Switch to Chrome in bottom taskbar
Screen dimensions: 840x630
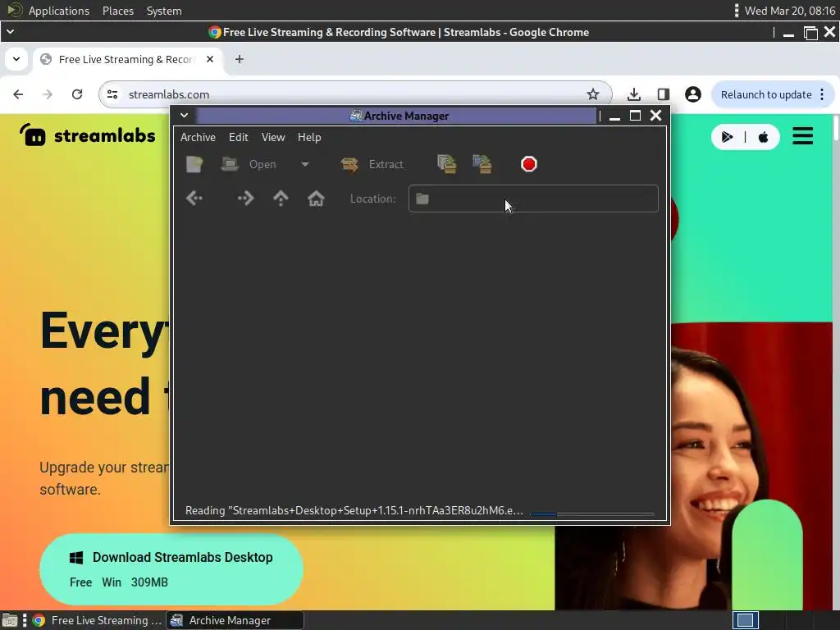point(97,620)
